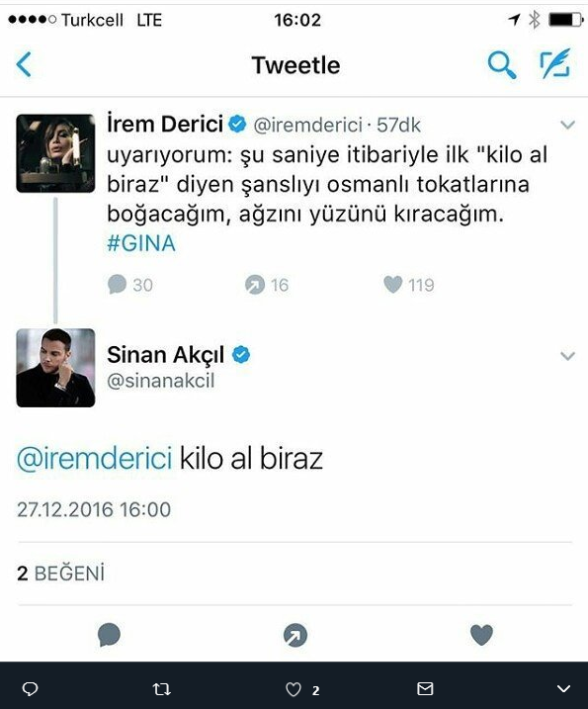Reply to Sinan Akçıl's tweet
This screenshot has width=588, height=709.
tap(109, 635)
